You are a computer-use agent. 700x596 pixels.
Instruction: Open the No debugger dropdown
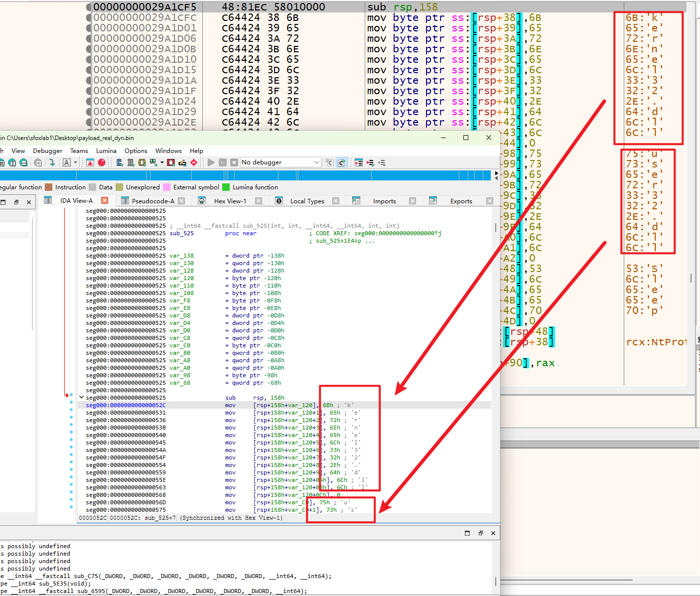point(280,162)
